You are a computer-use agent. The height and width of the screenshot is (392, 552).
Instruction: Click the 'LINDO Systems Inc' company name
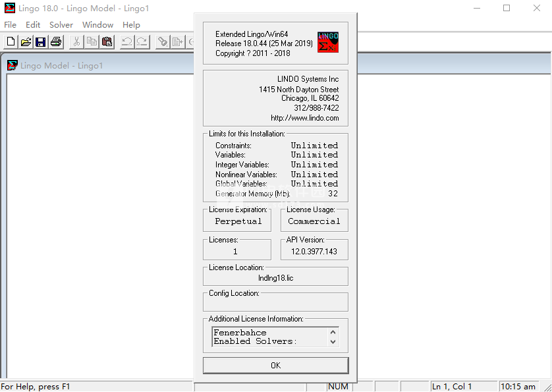(x=308, y=79)
